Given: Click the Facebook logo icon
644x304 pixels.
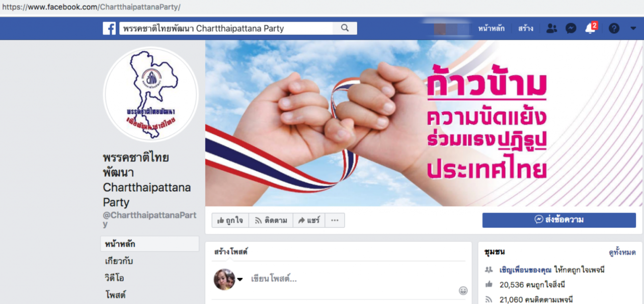Looking at the screenshot, I should (109, 28).
